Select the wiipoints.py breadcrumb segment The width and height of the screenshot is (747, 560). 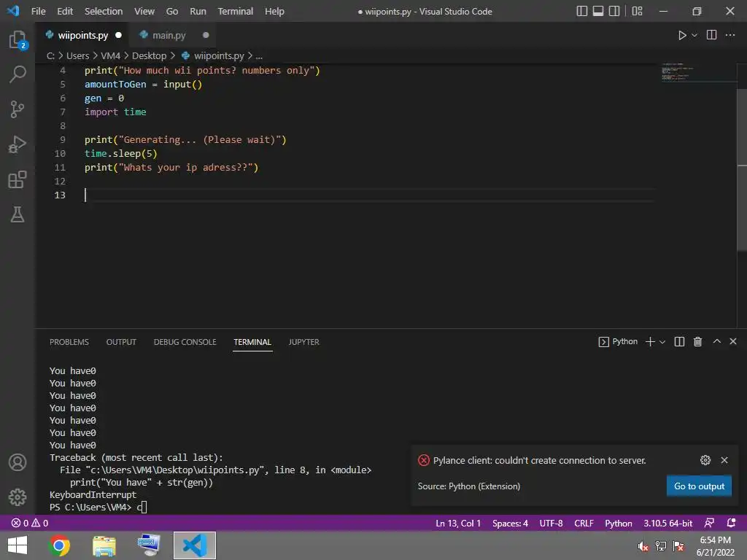coord(213,55)
